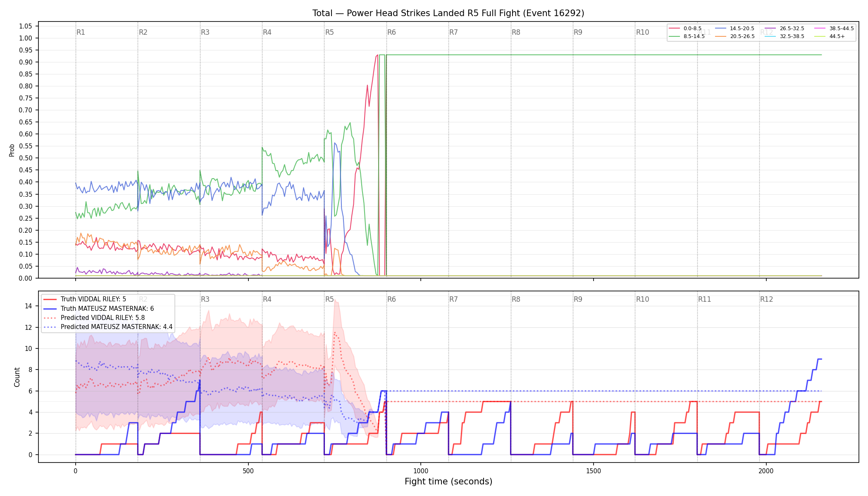Click the 1000 tick on the x-axis

[421, 471]
